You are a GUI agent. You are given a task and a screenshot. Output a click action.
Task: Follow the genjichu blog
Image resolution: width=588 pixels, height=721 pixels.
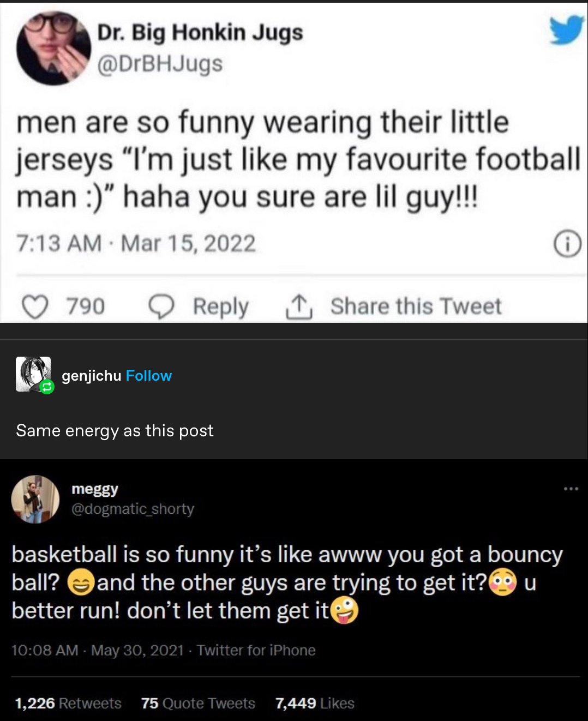tap(148, 376)
